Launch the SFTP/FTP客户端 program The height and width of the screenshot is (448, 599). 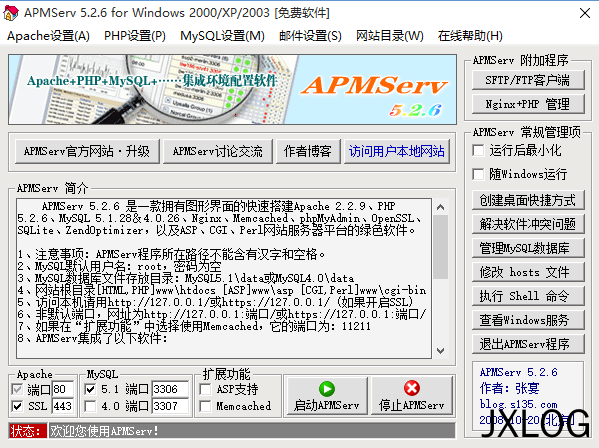coord(528,80)
